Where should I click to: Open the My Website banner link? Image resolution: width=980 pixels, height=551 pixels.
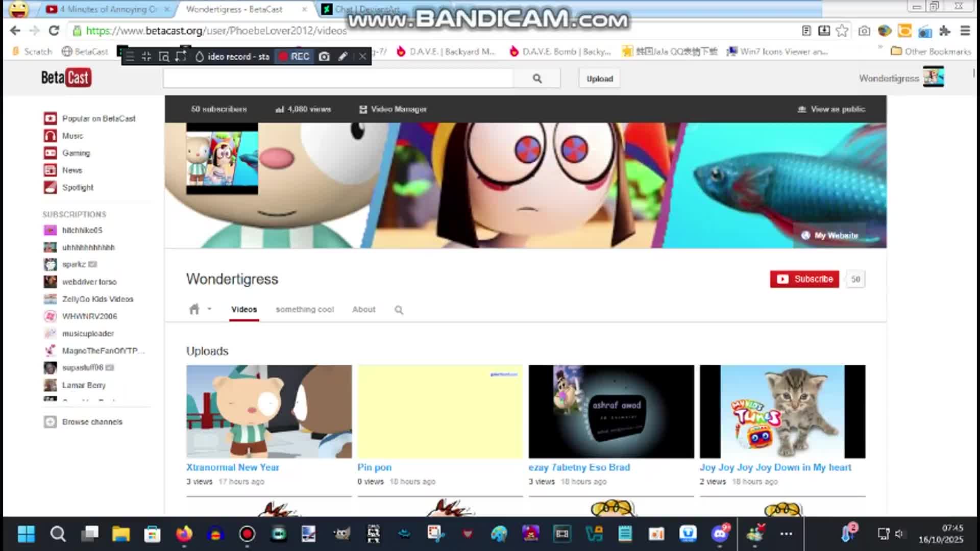tap(830, 235)
